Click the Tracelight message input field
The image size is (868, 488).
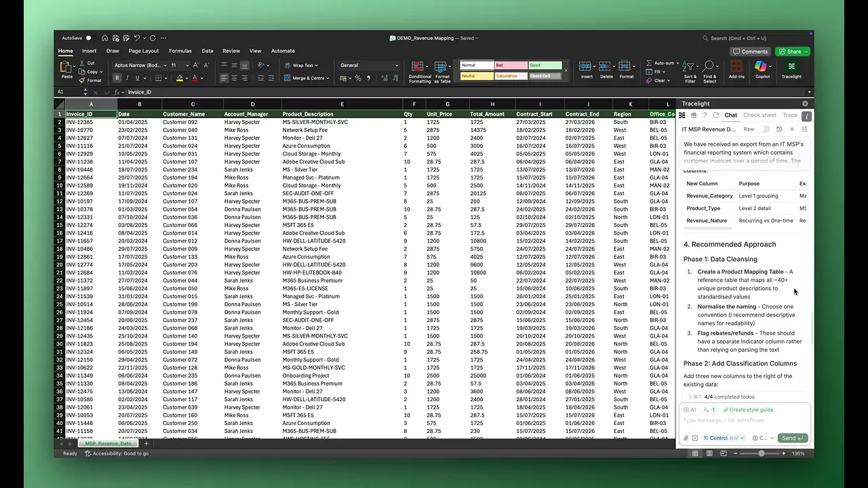click(x=745, y=420)
